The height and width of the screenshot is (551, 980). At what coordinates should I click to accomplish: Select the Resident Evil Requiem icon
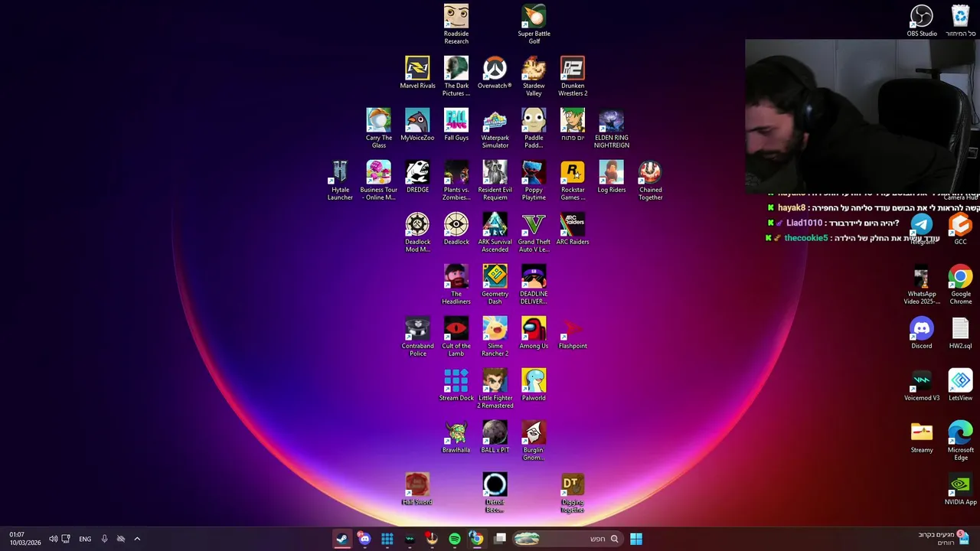(495, 180)
